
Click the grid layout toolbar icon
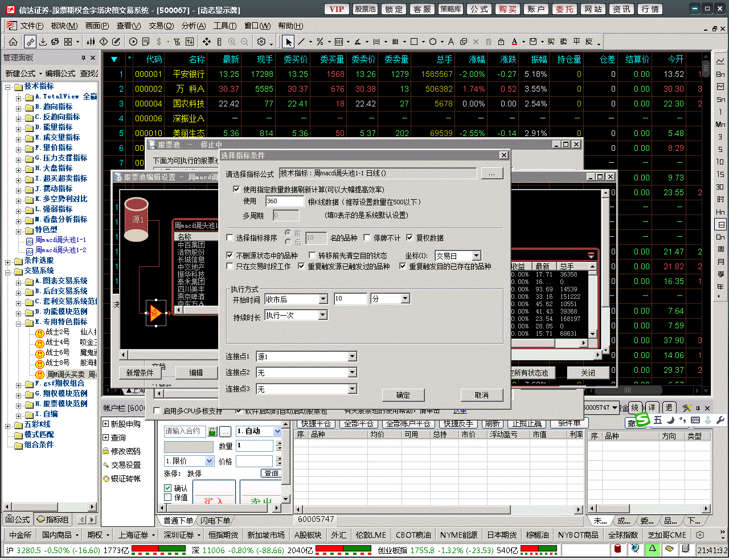pyautogui.click(x=68, y=42)
